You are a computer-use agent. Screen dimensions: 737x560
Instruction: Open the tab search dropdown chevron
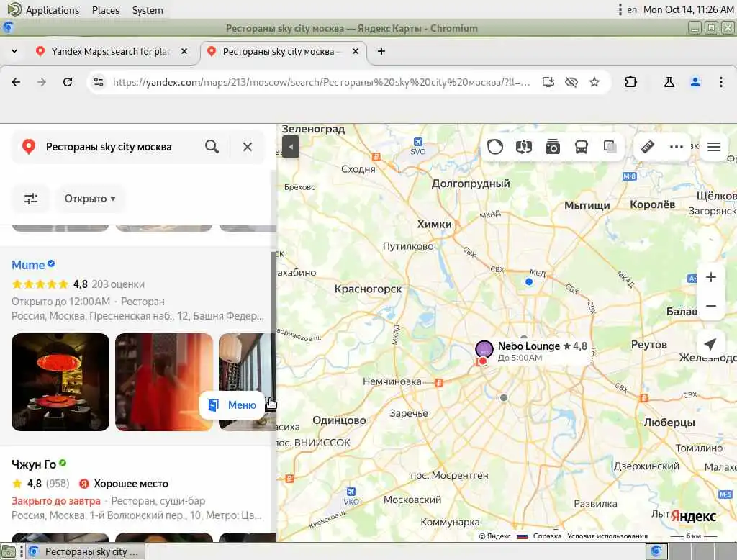pos(14,51)
